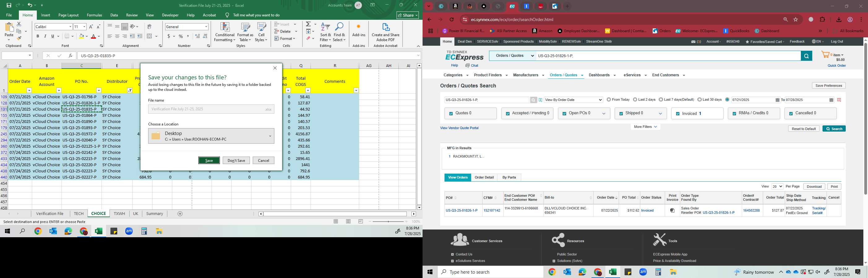Click the Print Invoice icon for order row

point(672,210)
